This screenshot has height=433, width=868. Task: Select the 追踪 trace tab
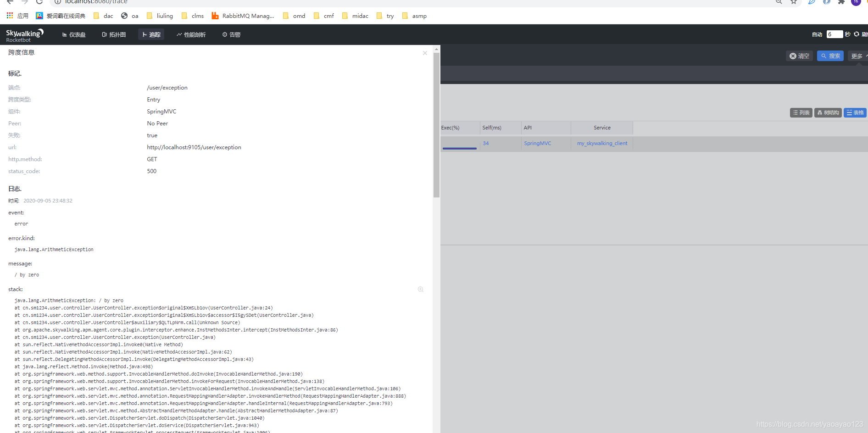pos(151,34)
